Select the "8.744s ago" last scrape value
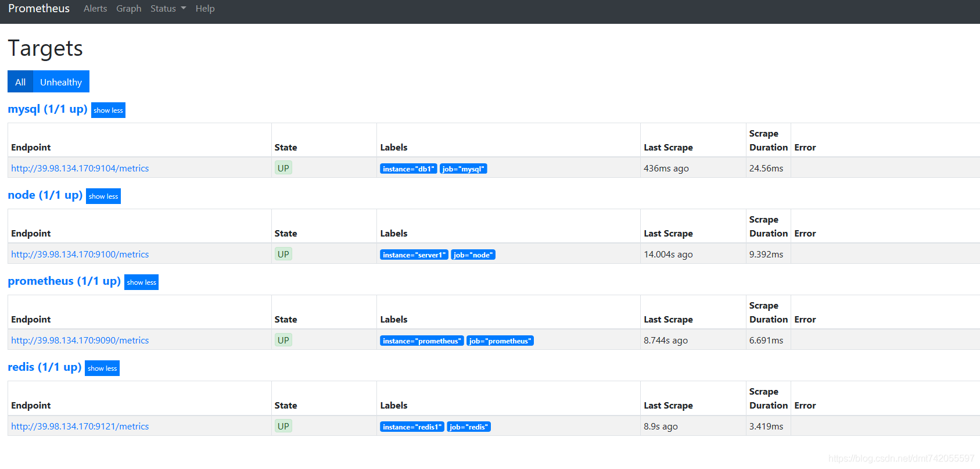Image resolution: width=980 pixels, height=469 pixels. point(666,341)
